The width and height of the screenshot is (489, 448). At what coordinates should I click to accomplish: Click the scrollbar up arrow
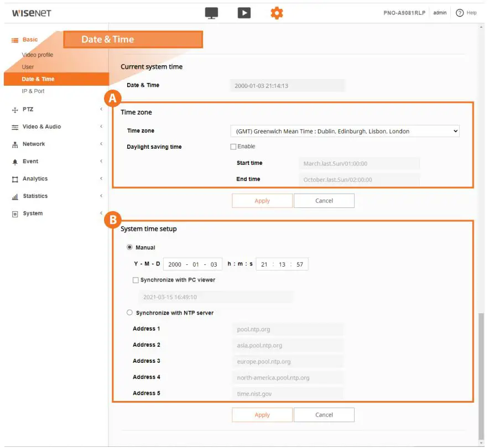[481, 28]
